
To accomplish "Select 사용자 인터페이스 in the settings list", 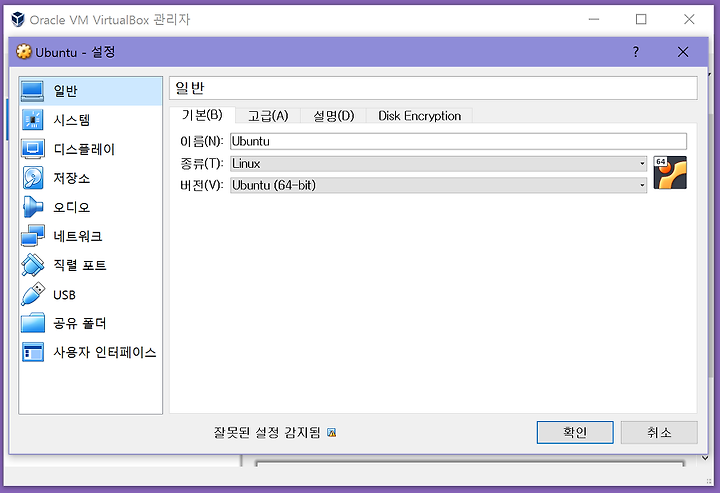I will tap(105, 352).
